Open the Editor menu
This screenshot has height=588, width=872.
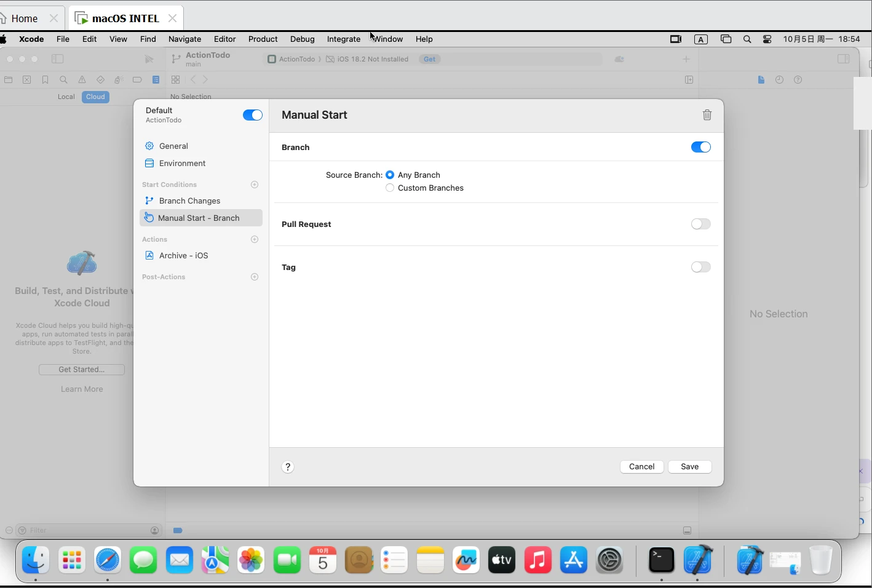pyautogui.click(x=225, y=39)
